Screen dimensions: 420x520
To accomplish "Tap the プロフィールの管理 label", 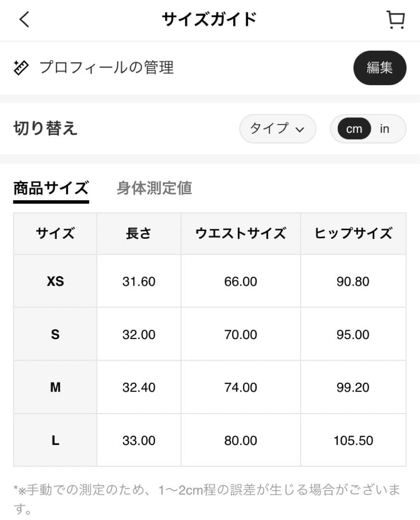I will pos(106,68).
